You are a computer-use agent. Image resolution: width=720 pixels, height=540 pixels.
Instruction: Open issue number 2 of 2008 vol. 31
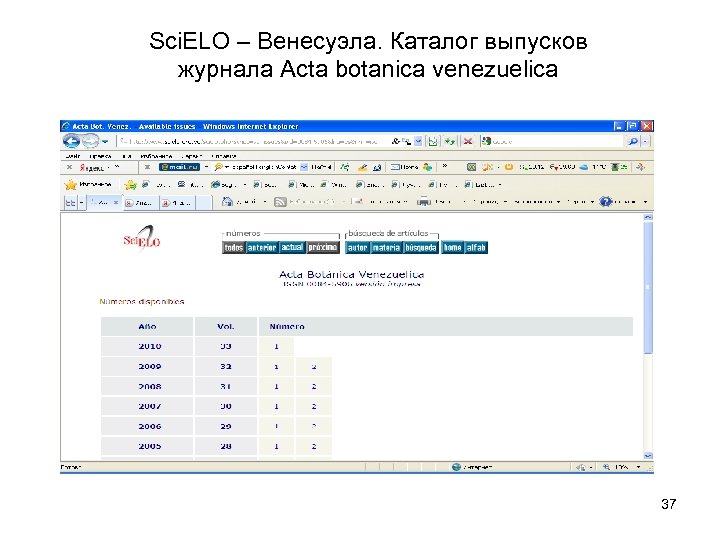(x=314, y=387)
